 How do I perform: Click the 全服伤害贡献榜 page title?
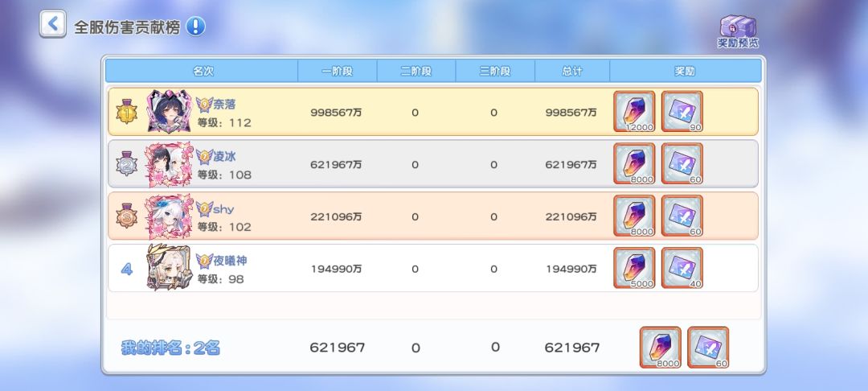127,27
